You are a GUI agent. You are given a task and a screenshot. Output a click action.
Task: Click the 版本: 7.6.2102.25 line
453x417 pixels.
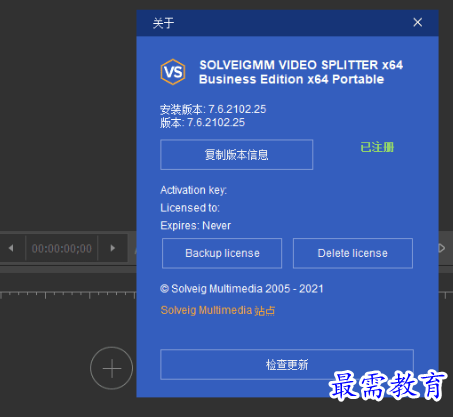[202, 123]
